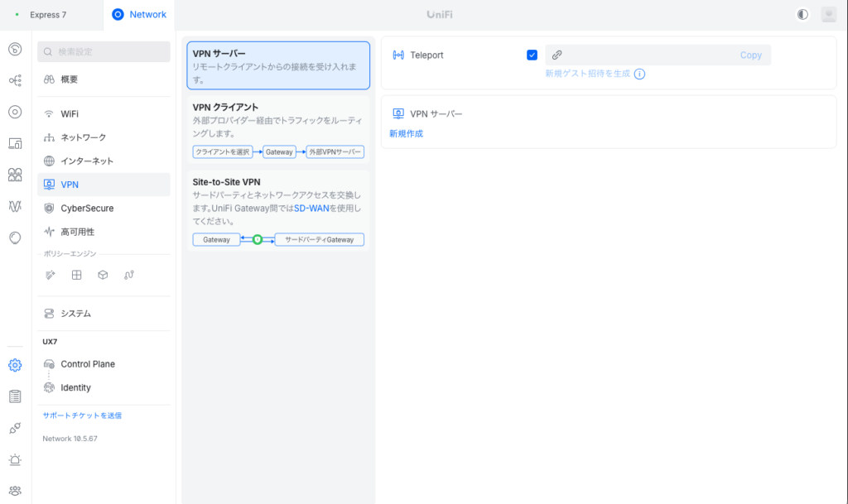Open the Alarm siren icon in rail
Screen dimensions: 848x504
(15, 459)
